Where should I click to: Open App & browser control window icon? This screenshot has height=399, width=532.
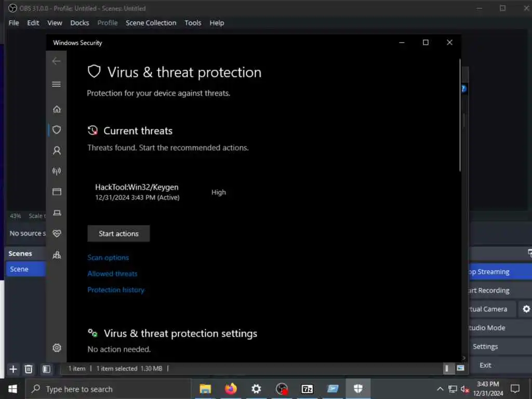click(x=57, y=192)
